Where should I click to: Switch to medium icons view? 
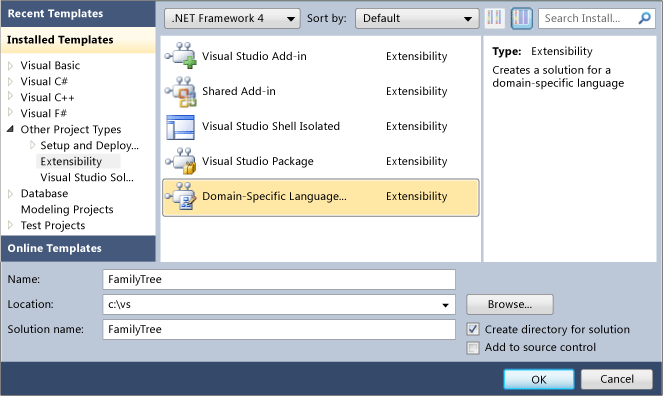point(521,18)
